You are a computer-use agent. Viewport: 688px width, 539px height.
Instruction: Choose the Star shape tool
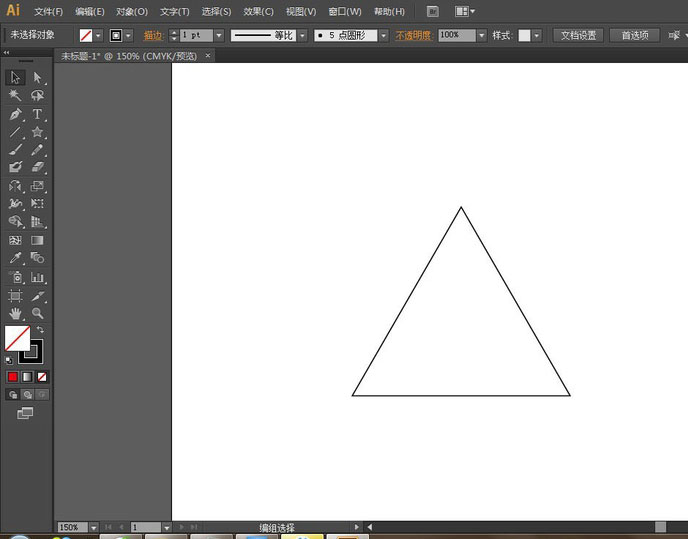click(38, 132)
